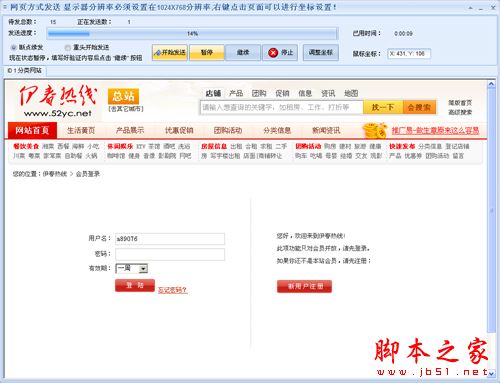Select the 产品 search tab
The image size is (500, 383).
tap(236, 93)
